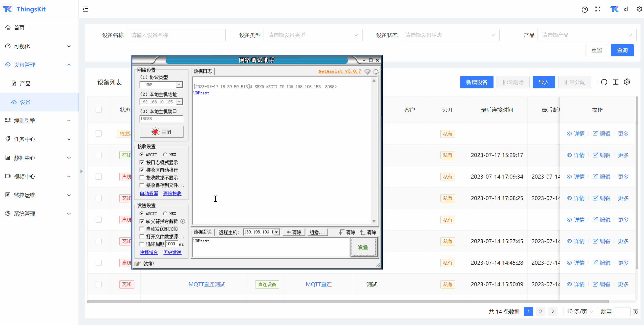Viewport: 644px width, 325px height.
Task: Expand 监控运维 sidebar menu
Action: (39, 195)
